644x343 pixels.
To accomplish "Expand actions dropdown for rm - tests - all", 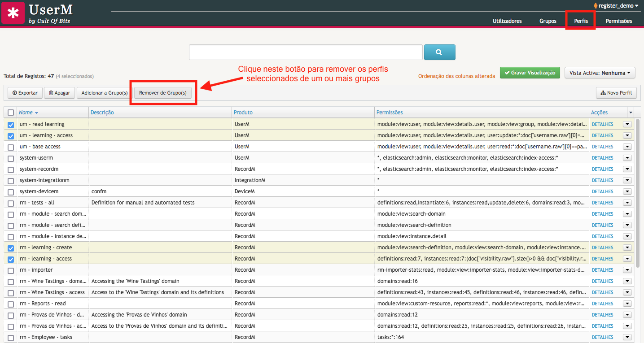I will 627,203.
